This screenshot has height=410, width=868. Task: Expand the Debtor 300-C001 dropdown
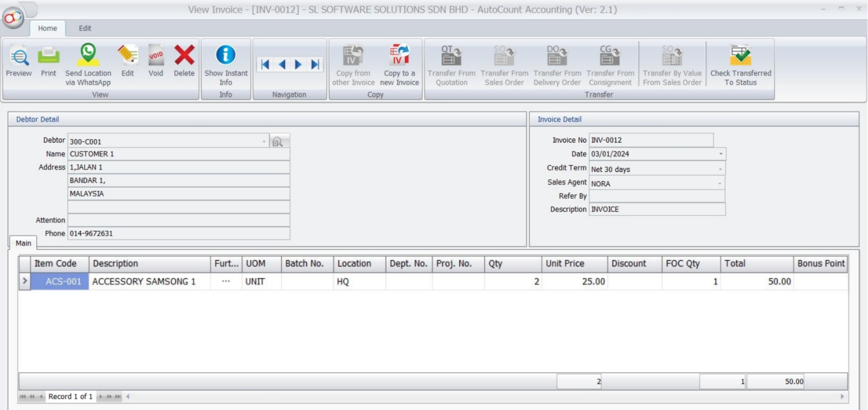point(264,141)
